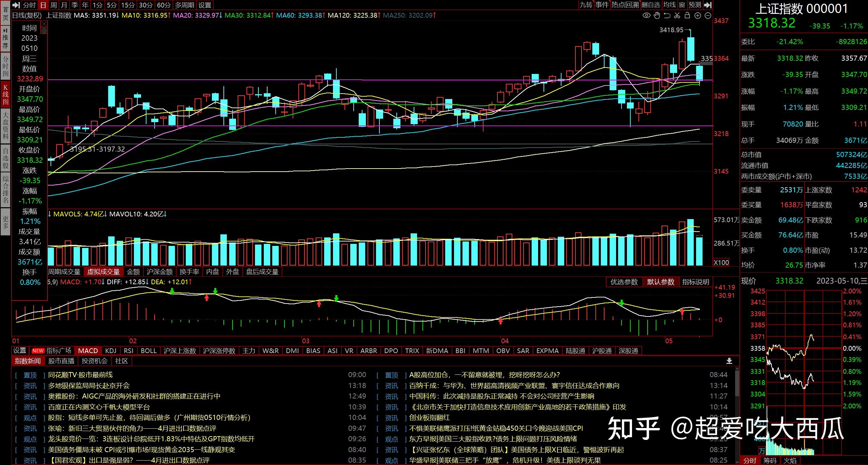This screenshot has height=465, width=868.
Task: Toggle the padlock lock icon
Action: [687, 15]
